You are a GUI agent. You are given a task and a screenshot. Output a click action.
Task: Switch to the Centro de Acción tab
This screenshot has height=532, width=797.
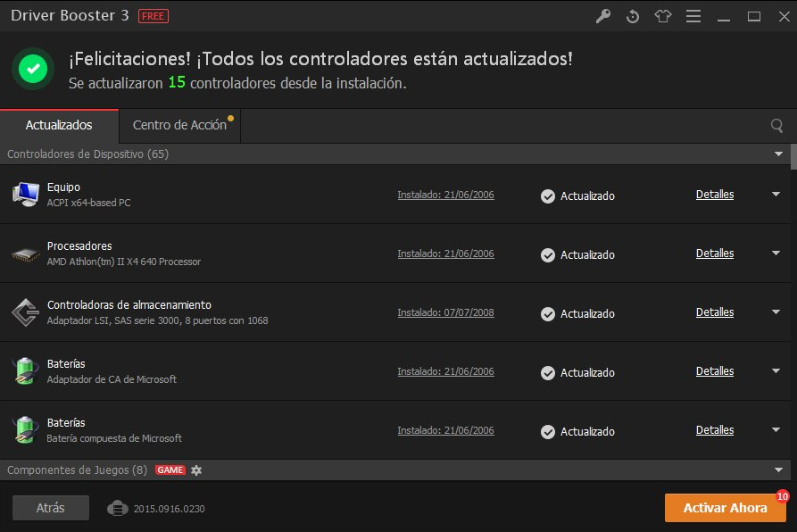pos(178,126)
